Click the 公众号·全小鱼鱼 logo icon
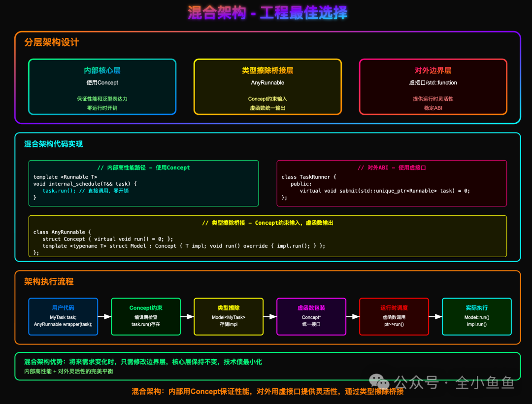Screen dimensions: 532x404 pos(378,381)
